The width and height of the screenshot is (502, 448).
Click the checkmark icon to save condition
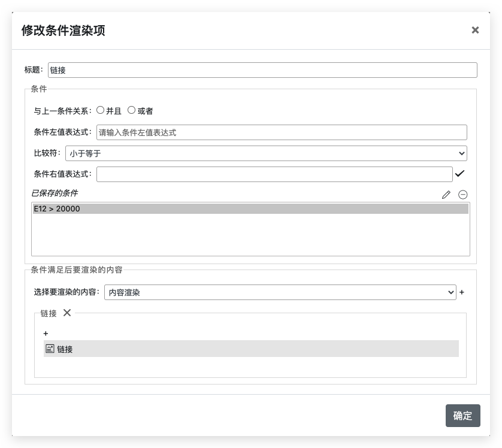point(459,174)
